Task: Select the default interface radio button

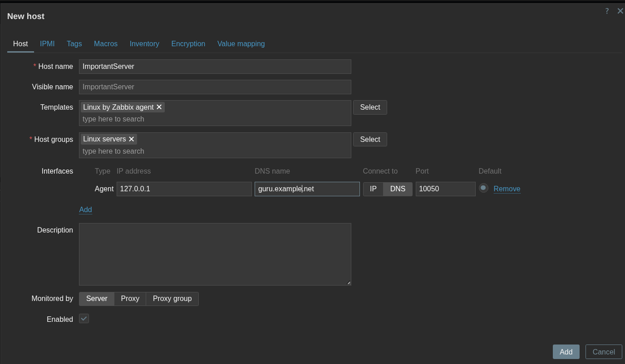Action: 483,188
